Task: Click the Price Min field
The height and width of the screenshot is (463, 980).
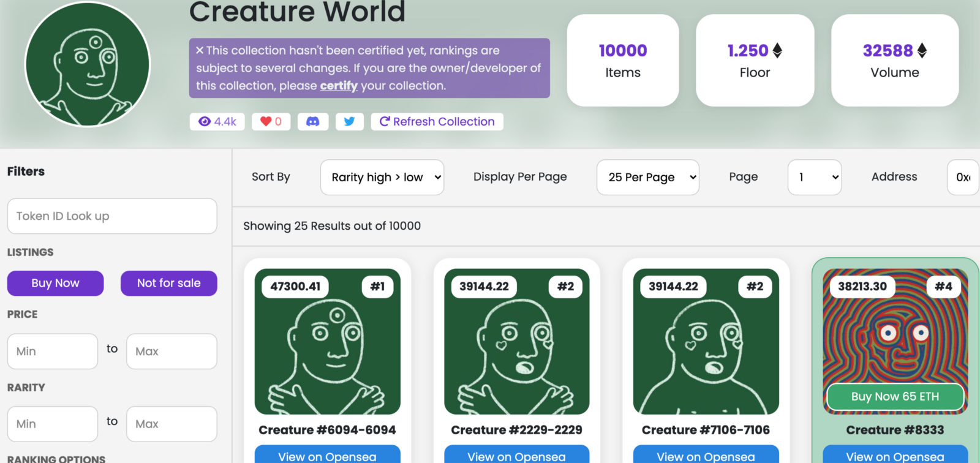Action: point(53,351)
